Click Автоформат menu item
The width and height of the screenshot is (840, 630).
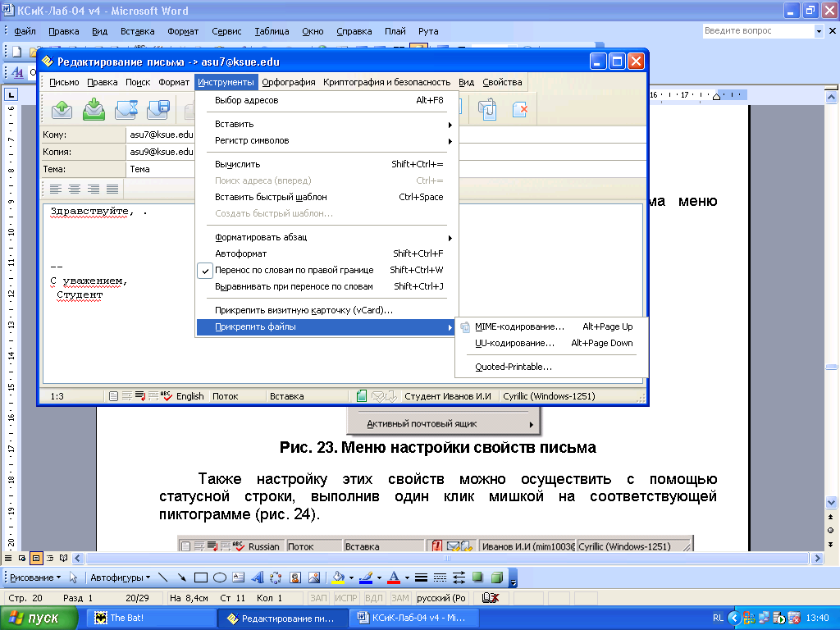point(326,253)
